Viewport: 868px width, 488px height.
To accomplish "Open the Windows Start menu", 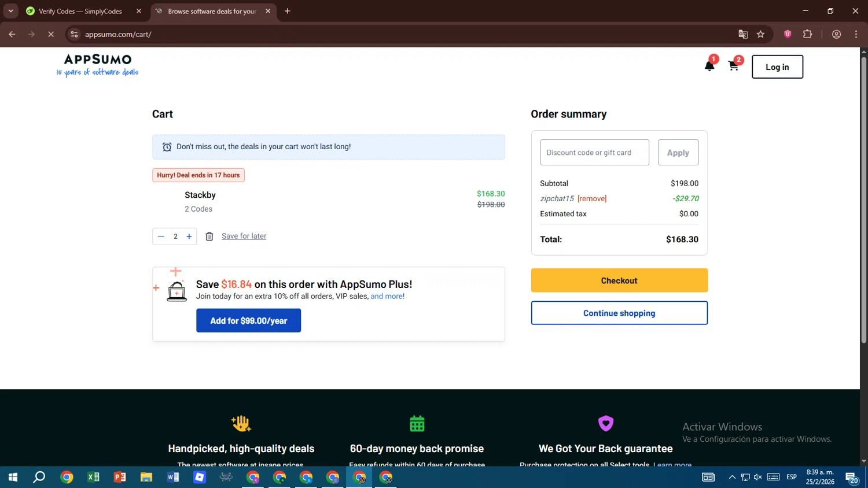I will [x=13, y=477].
